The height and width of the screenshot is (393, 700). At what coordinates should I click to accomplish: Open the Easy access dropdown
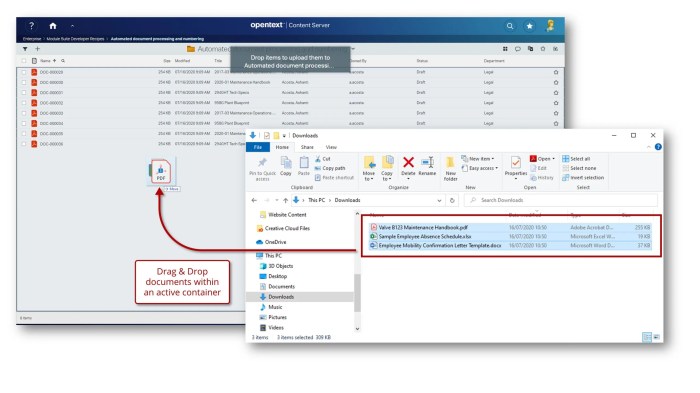[x=480, y=168]
